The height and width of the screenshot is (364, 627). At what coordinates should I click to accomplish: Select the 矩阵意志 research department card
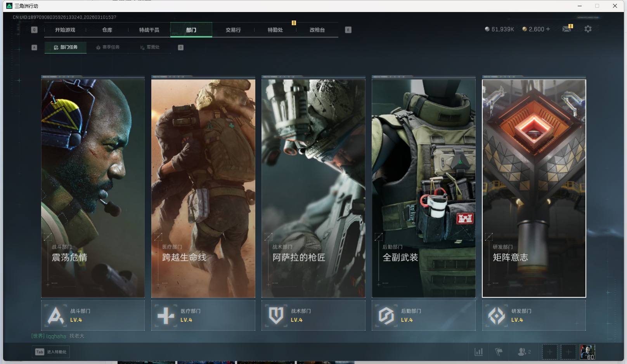coord(534,188)
